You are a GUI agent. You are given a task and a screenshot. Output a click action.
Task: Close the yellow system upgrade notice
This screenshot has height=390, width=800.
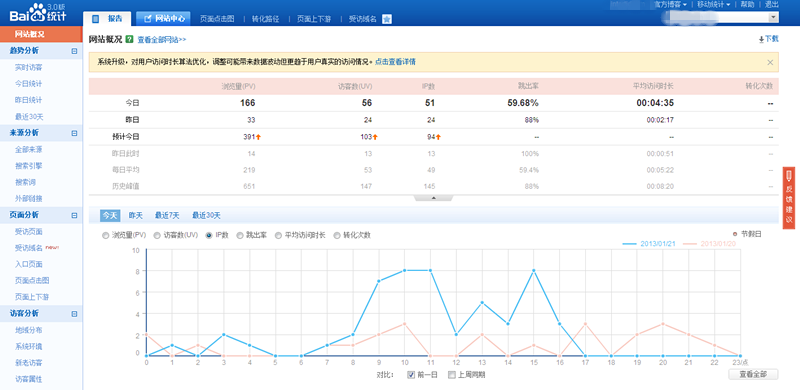(x=770, y=62)
